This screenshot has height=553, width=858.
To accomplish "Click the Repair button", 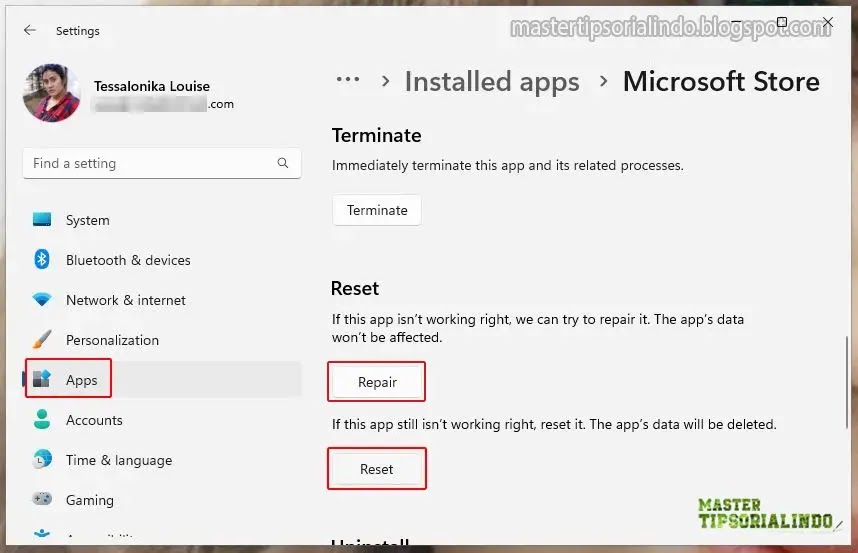I will tap(377, 382).
